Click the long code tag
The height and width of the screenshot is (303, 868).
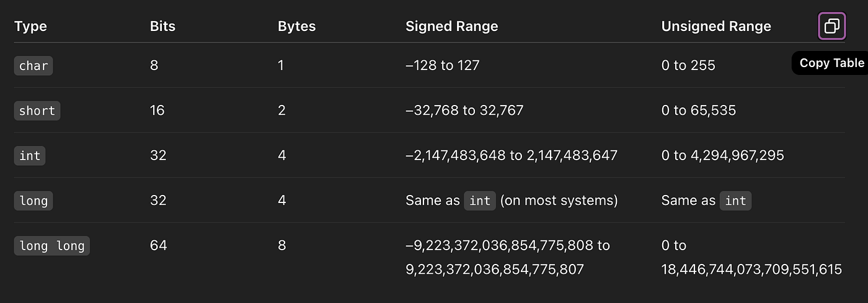point(33,201)
